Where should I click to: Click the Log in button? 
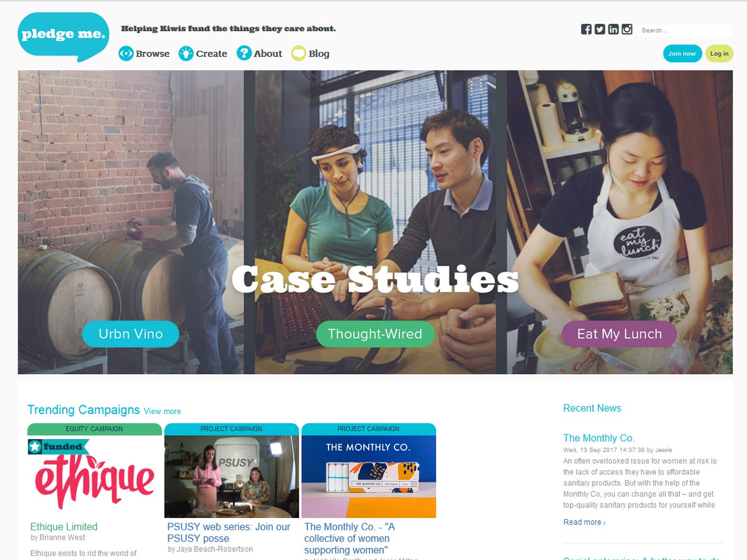[x=719, y=54]
